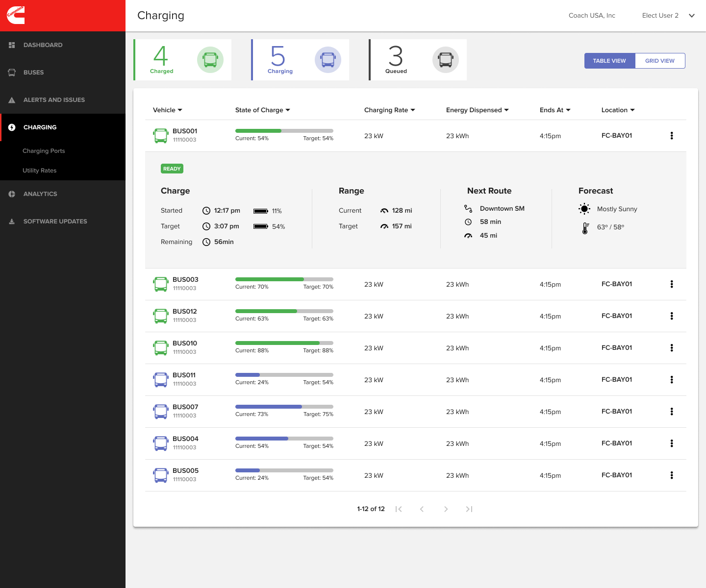Go to the first page of results
706x588 pixels.
[x=399, y=509]
